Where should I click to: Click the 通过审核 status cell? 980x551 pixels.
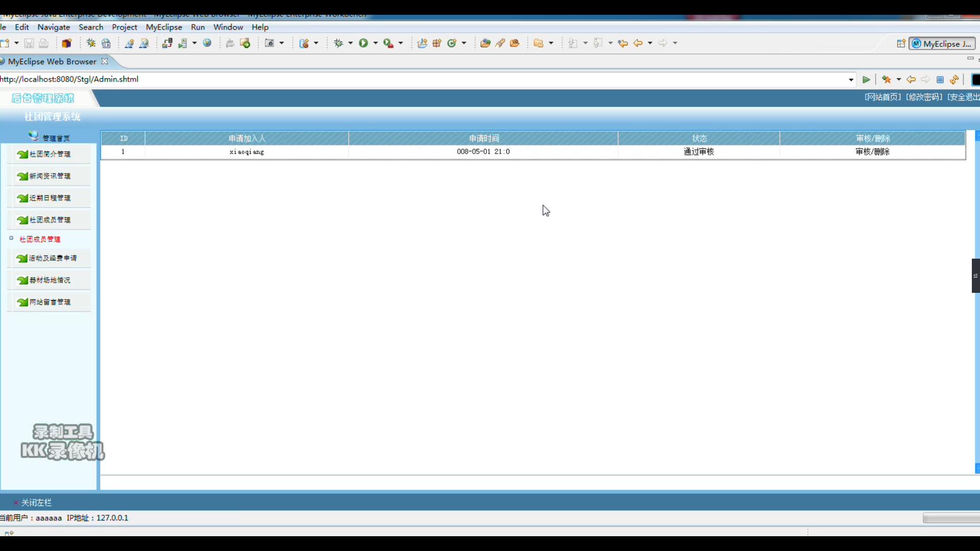[699, 152]
